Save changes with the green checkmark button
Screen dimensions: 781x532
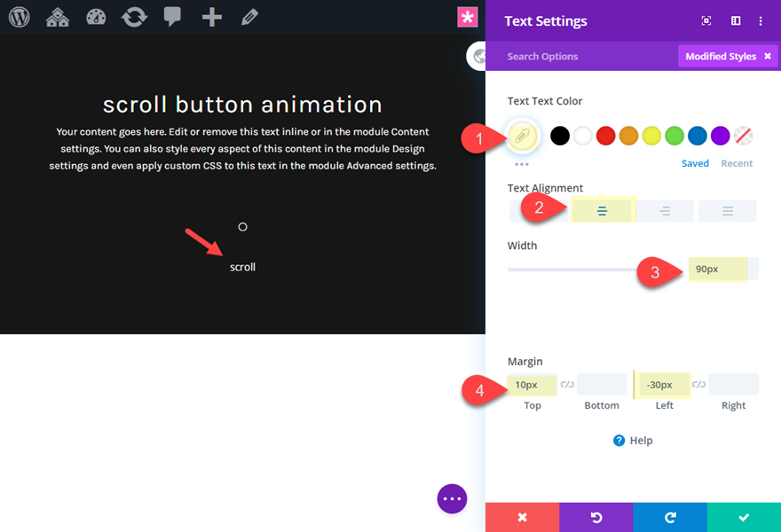pyautogui.click(x=744, y=517)
